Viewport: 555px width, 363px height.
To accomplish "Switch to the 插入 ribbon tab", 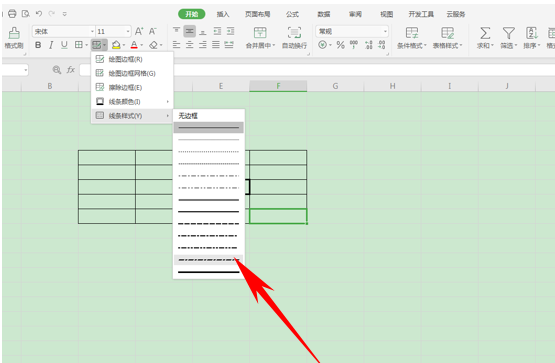I will (223, 14).
